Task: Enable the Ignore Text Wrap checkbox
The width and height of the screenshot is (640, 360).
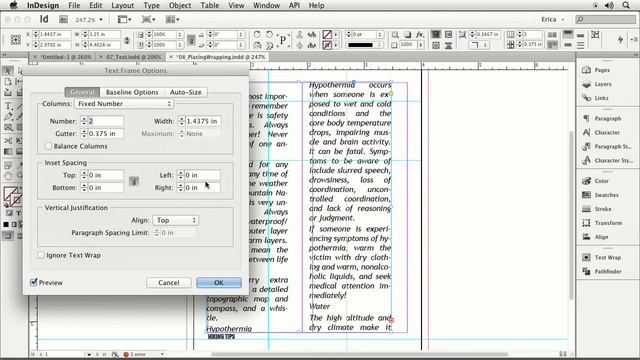Action: pos(41,255)
